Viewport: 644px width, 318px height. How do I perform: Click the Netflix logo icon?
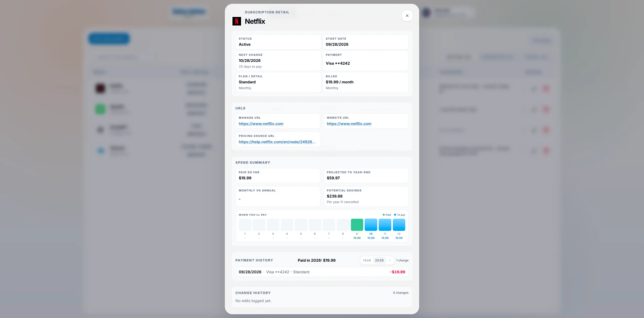coord(237,21)
